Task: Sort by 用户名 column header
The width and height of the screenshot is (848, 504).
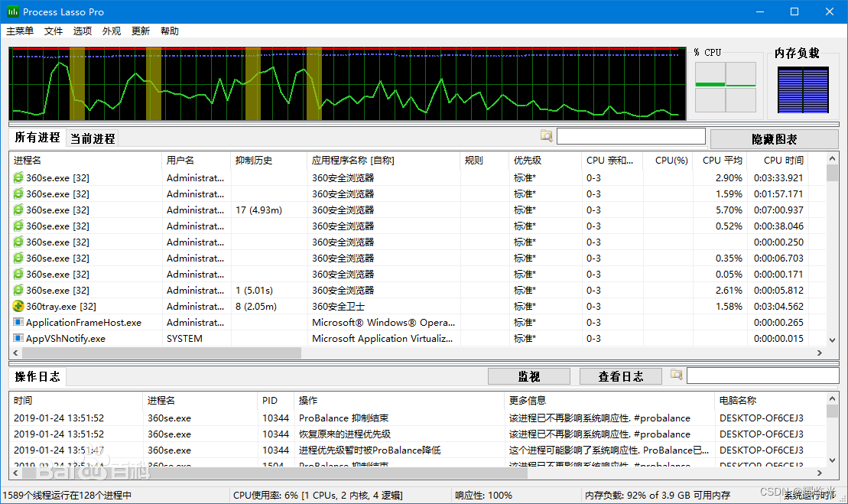Action: 196,160
